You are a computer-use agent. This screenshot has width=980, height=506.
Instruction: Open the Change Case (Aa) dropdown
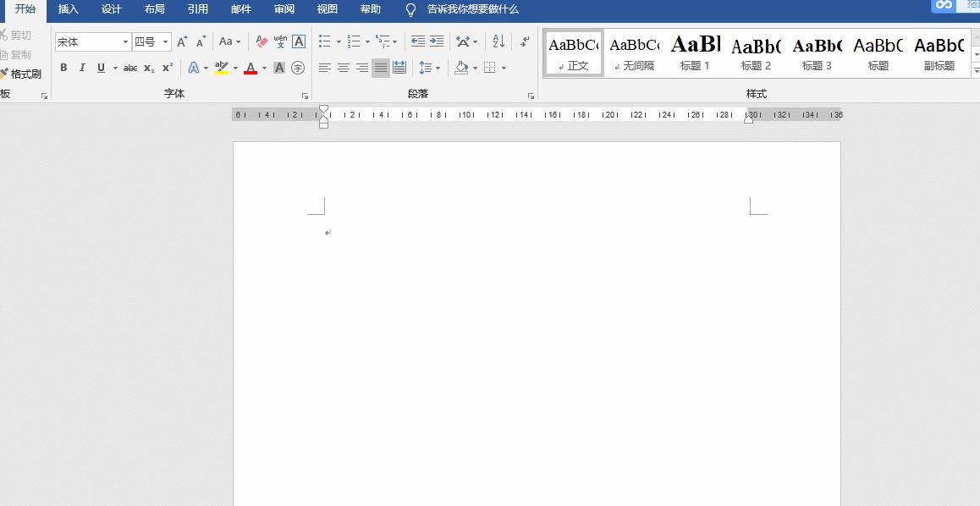(x=229, y=41)
